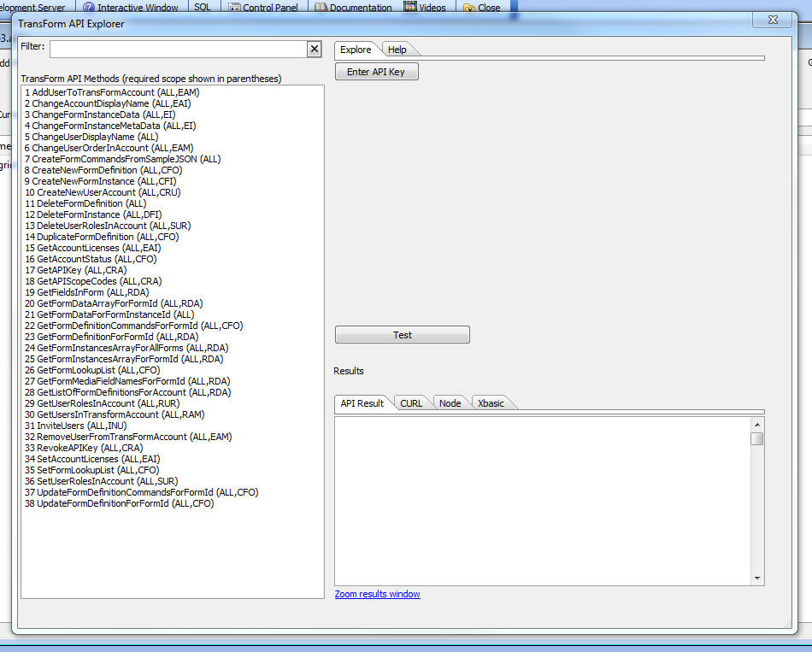Select RemoveUserFromTransFormAccount method
The width and height of the screenshot is (812, 652).
click(128, 437)
